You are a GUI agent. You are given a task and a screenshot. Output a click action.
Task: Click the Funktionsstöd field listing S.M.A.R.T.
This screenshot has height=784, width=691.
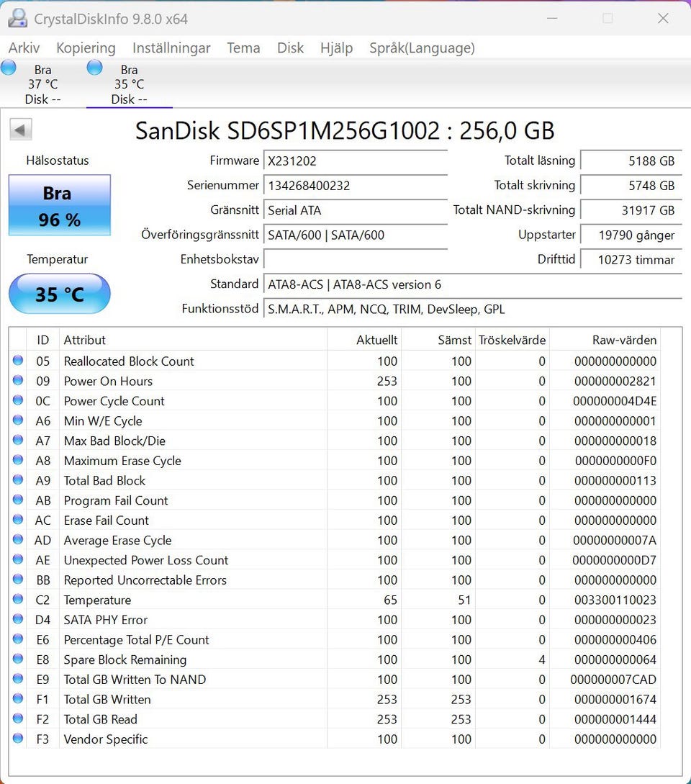coord(472,309)
